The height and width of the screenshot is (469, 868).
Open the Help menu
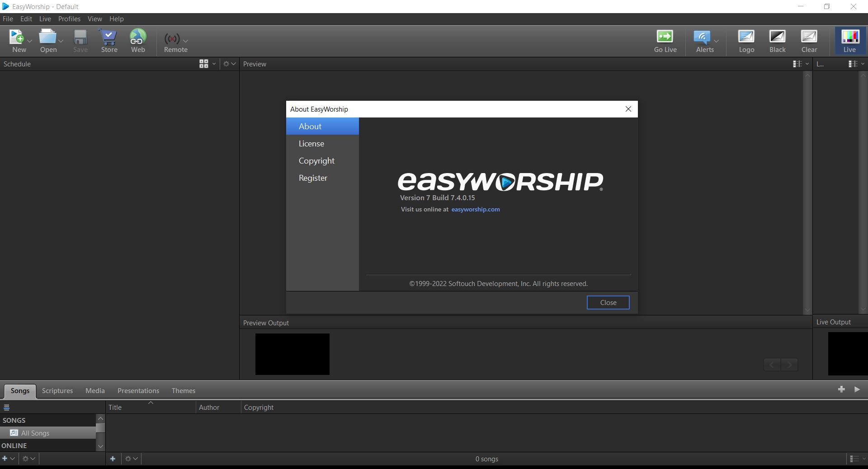pos(116,19)
